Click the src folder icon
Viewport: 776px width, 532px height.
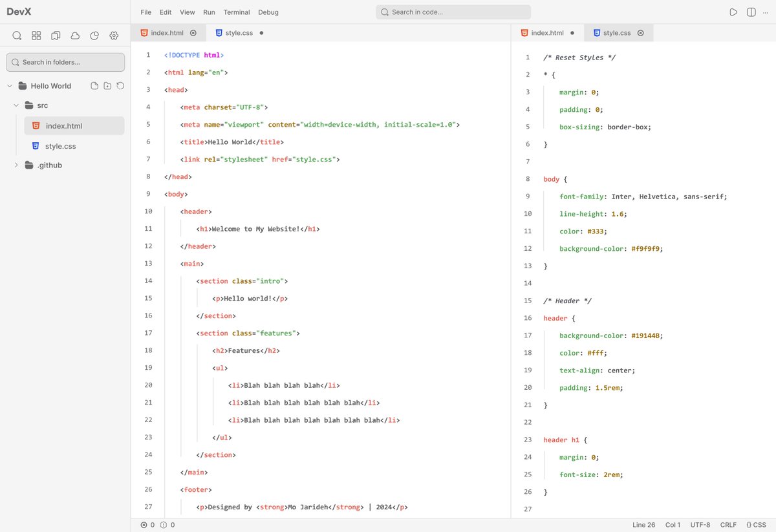28,105
